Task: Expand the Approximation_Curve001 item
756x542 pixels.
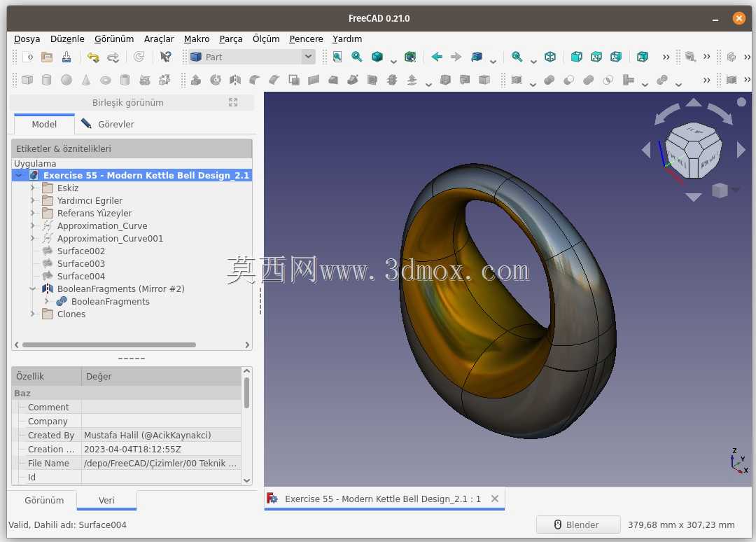Action: coord(33,238)
